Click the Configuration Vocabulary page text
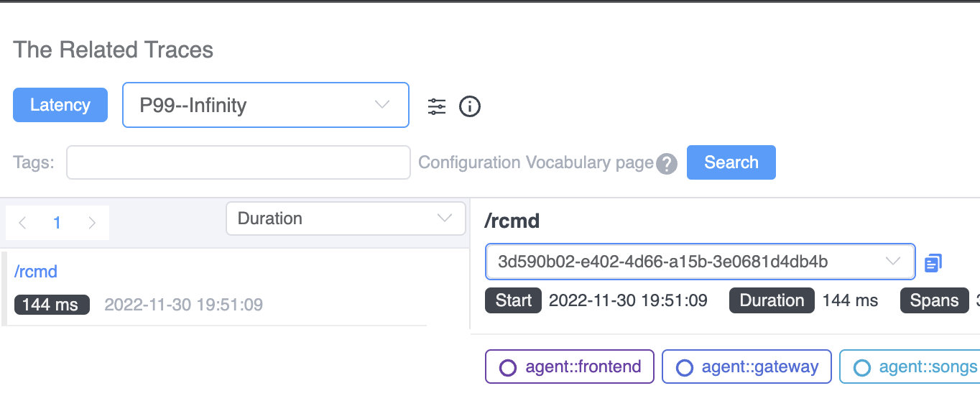This screenshot has height=401, width=980. (x=536, y=162)
